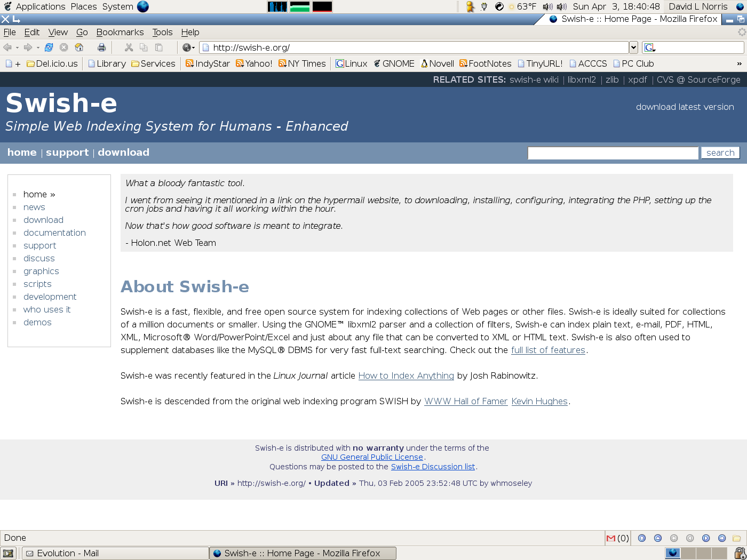
Task: Open Forward history dropdown arrow
Action: 38,47
